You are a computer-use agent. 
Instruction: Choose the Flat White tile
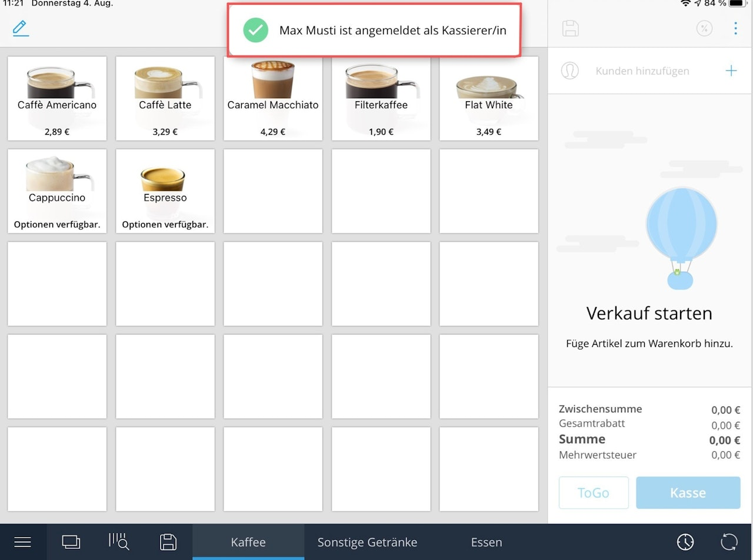click(x=489, y=98)
